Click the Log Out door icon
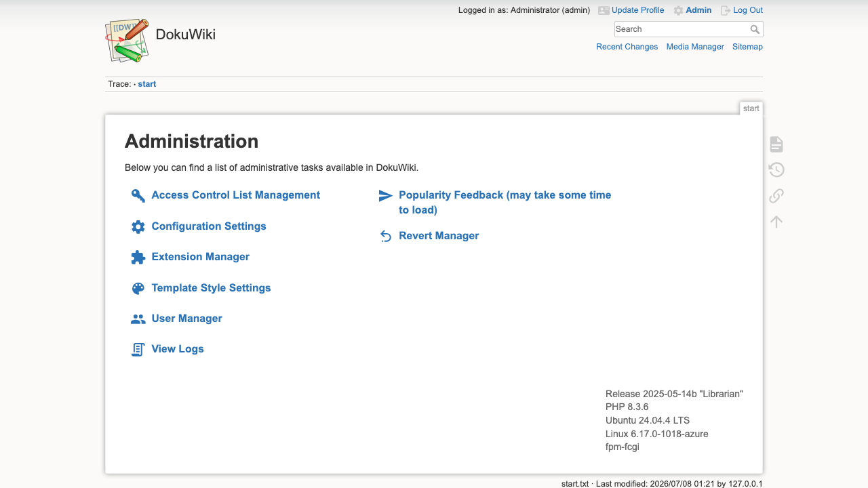Image resolution: width=868 pixels, height=488 pixels. (726, 11)
